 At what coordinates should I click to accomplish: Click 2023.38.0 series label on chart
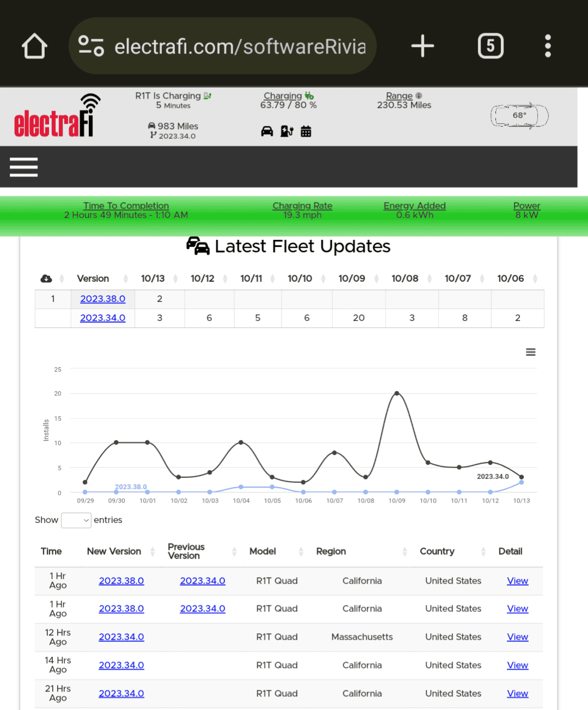pyautogui.click(x=131, y=487)
